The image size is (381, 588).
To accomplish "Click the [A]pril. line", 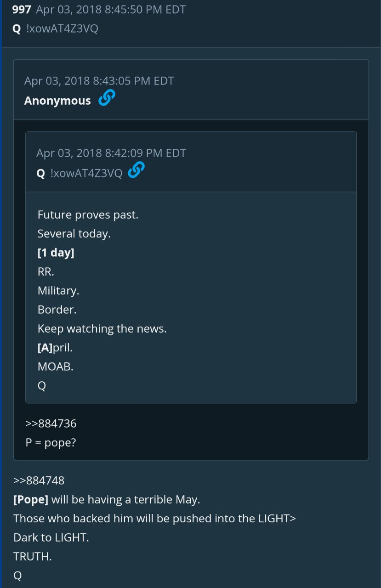I will 55,348.
